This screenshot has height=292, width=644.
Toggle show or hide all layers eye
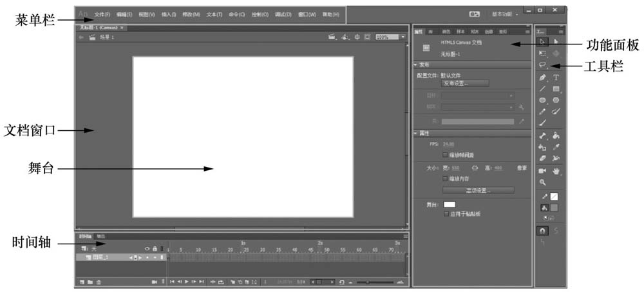(x=147, y=249)
